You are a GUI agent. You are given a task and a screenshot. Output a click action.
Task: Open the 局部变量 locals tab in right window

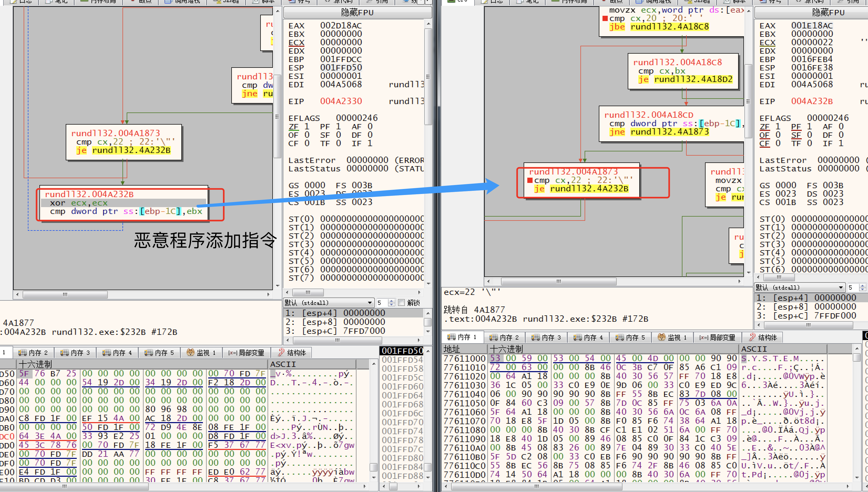coord(717,337)
